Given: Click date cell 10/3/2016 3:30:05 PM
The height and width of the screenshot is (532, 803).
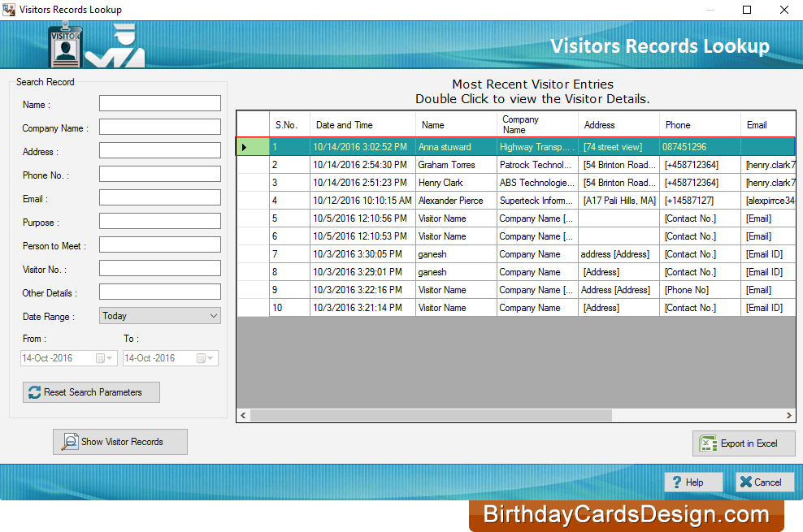Looking at the screenshot, I should [x=362, y=254].
